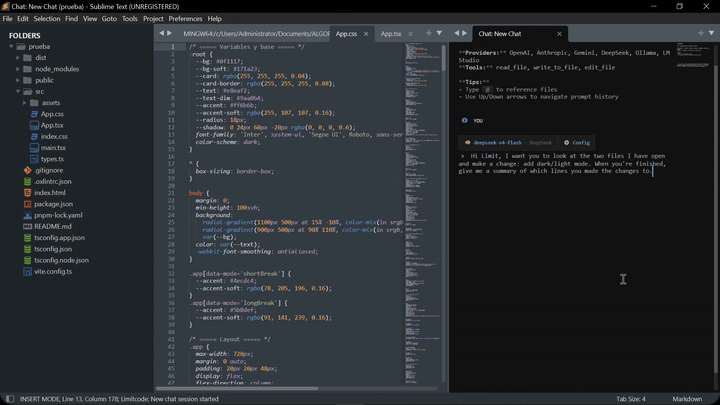The height and width of the screenshot is (405, 720).
Task: Add new tab in left pane
Action: pyautogui.click(x=428, y=33)
